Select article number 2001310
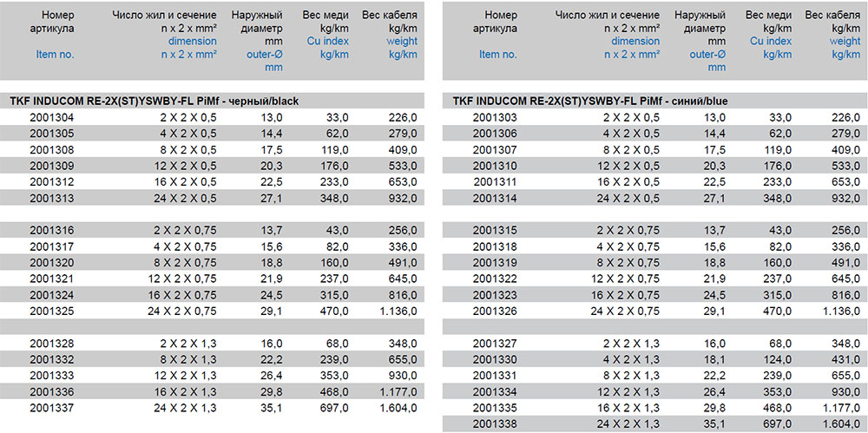The height and width of the screenshot is (433, 868). pyautogui.click(x=495, y=166)
